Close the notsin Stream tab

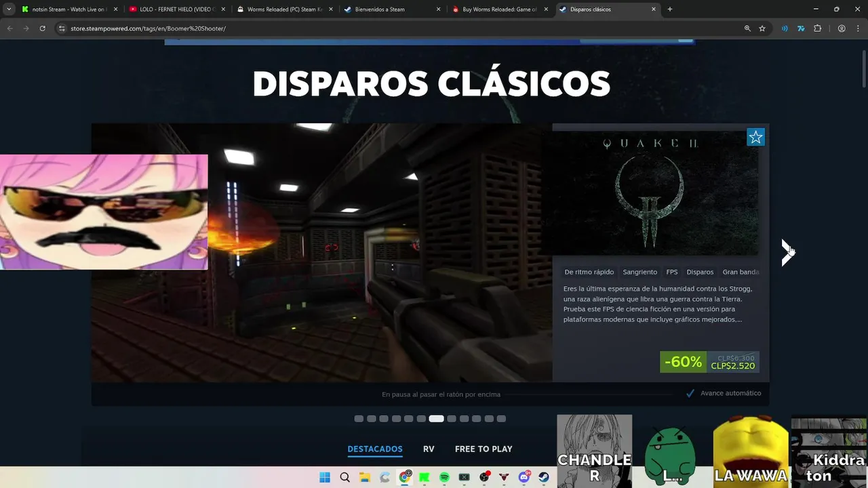click(x=115, y=9)
